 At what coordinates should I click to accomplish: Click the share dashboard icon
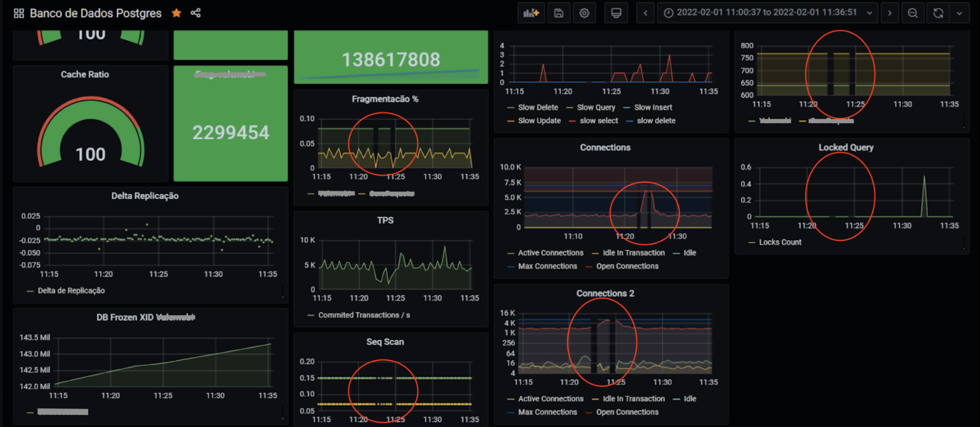pos(196,13)
